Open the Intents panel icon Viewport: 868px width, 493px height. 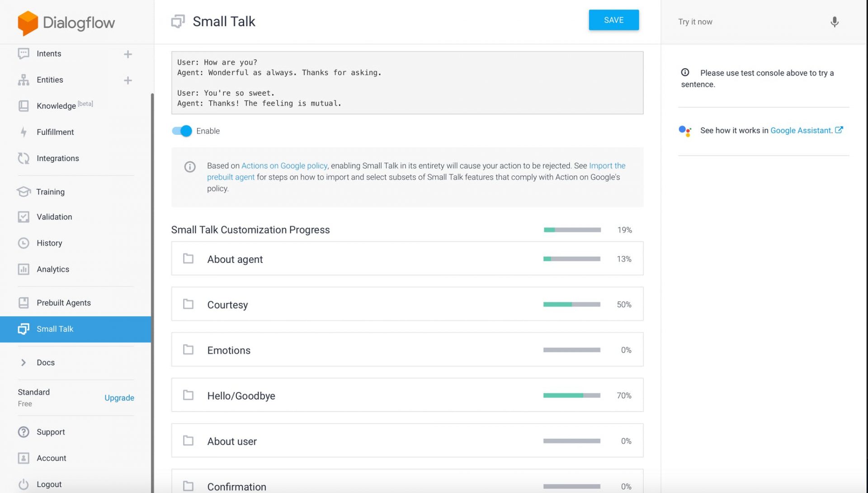click(24, 53)
